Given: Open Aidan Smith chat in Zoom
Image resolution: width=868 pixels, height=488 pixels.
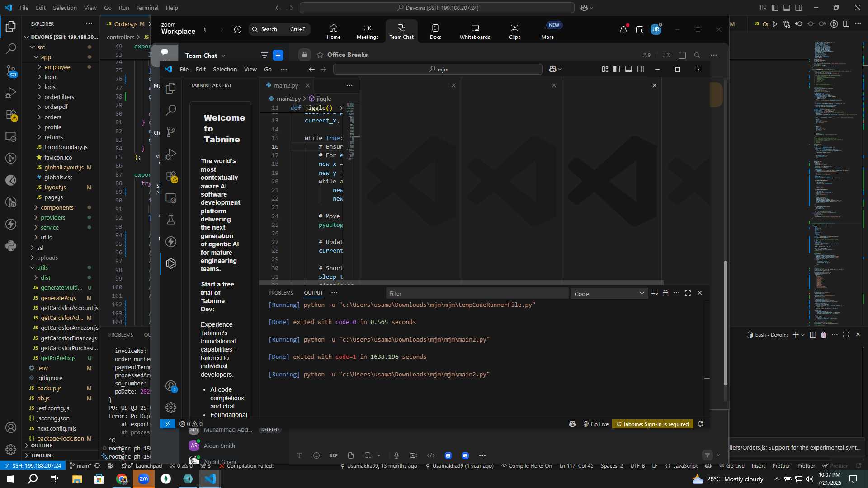Looking at the screenshot, I should point(219,446).
